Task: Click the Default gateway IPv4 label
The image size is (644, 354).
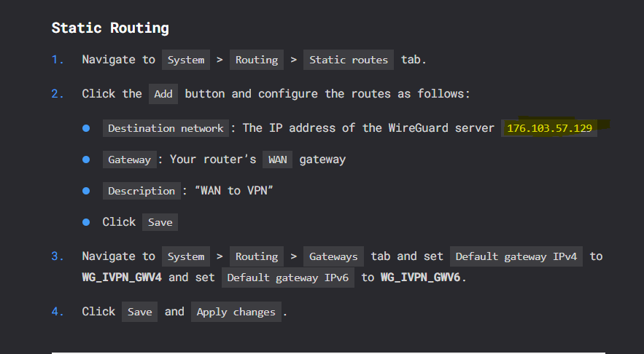Action: (516, 257)
